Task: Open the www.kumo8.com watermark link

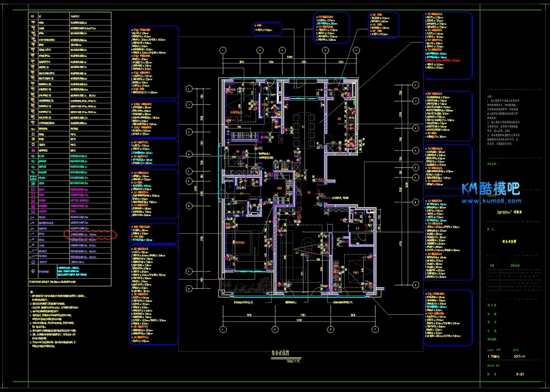Action: tap(491, 201)
